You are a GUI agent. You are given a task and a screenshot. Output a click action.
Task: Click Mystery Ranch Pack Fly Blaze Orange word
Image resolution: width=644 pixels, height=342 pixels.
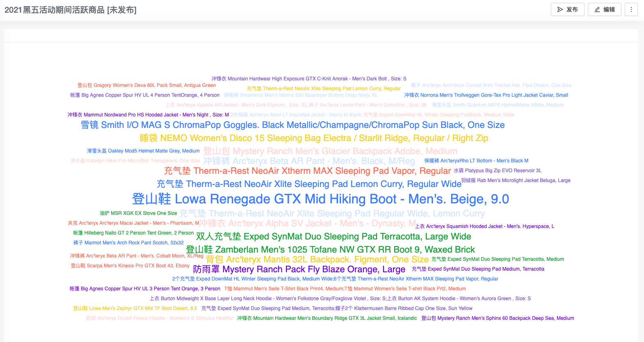coord(299,269)
